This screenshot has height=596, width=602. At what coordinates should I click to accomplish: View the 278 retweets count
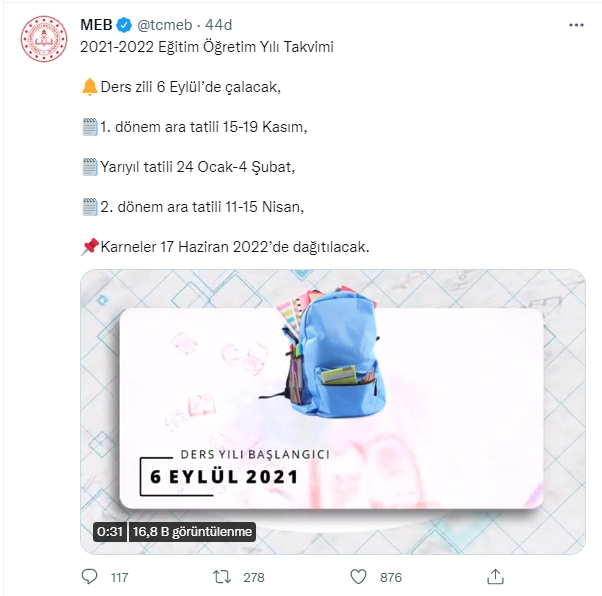click(254, 577)
